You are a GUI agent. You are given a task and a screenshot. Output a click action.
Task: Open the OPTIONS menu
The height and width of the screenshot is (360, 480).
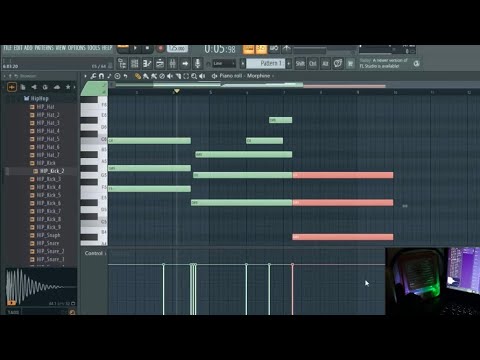click(x=77, y=48)
